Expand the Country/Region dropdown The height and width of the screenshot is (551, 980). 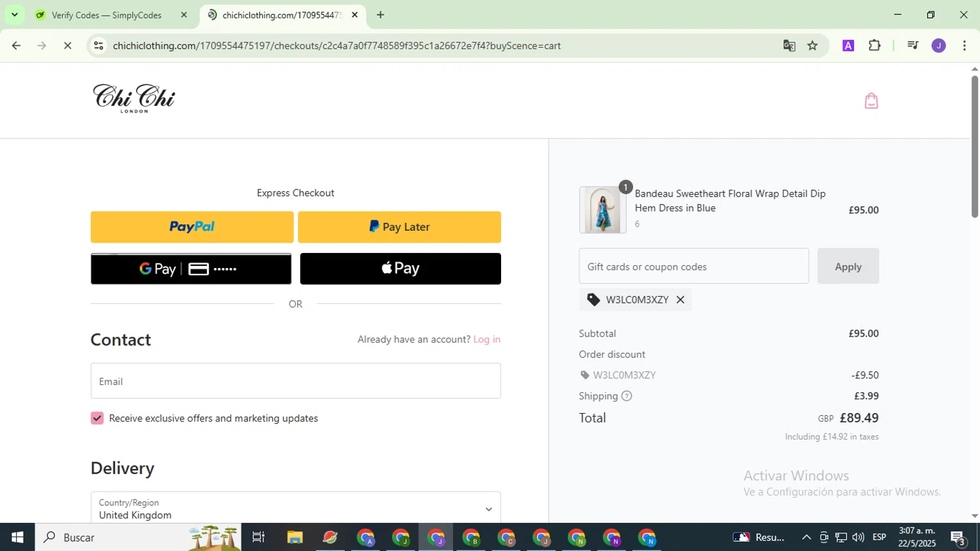click(x=296, y=509)
